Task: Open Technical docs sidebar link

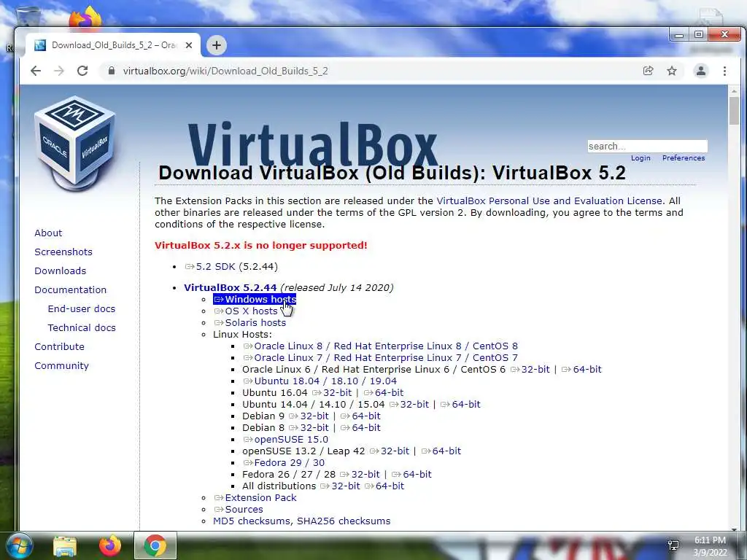Action: coord(82,327)
